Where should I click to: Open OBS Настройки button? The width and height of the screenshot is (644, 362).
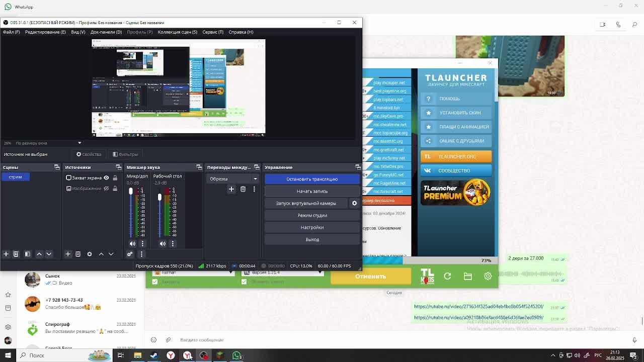tap(312, 227)
